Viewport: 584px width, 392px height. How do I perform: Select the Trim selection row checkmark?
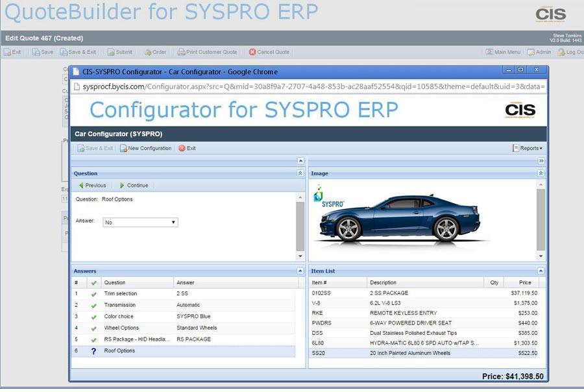92,293
